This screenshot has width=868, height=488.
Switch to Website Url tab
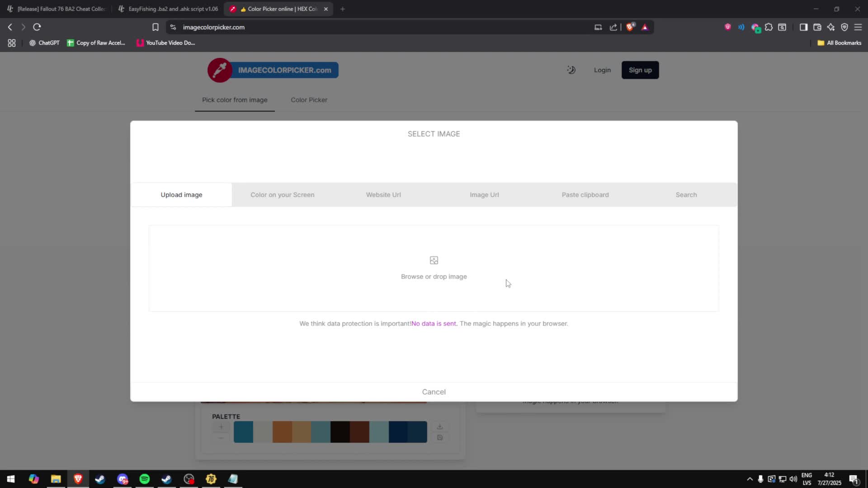(383, 195)
